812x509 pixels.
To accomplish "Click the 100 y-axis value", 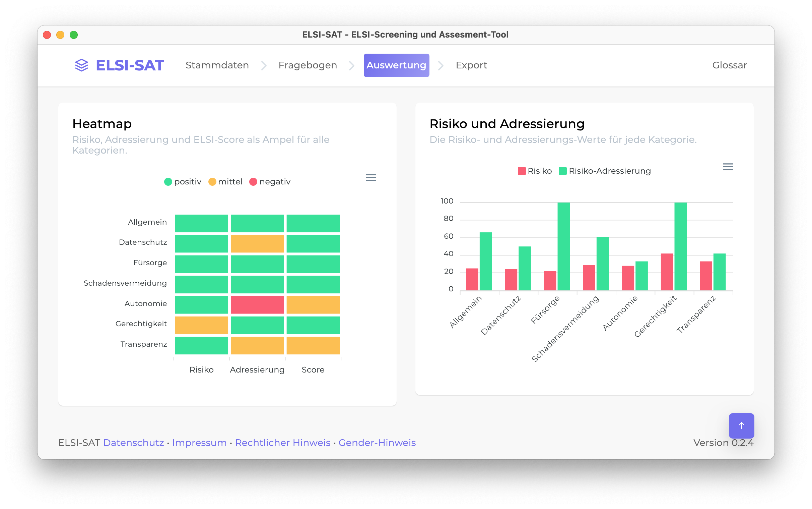I will pos(447,201).
